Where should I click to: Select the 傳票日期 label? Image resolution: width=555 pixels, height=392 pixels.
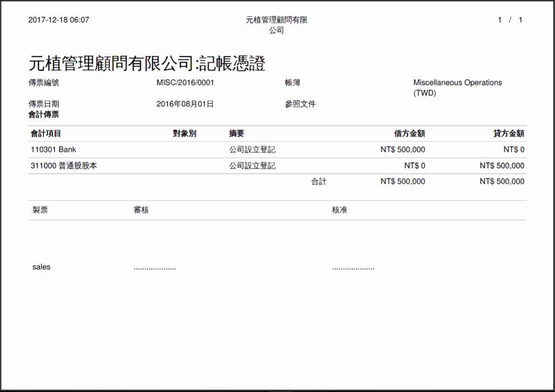coord(44,104)
